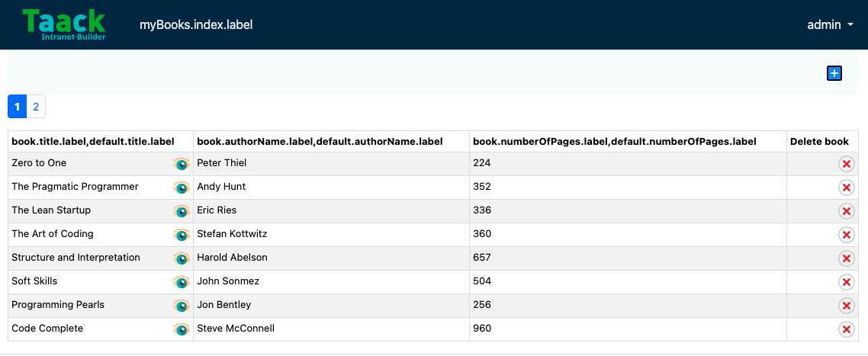View Programming Pearls with eye icon

click(x=182, y=306)
